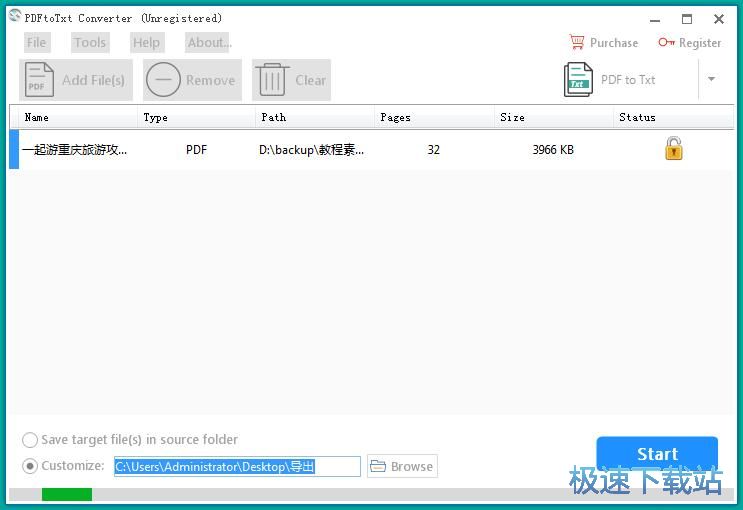Viewport: 743px width, 510px height.
Task: Click the Clear trash bin icon
Action: pyautogui.click(x=272, y=80)
